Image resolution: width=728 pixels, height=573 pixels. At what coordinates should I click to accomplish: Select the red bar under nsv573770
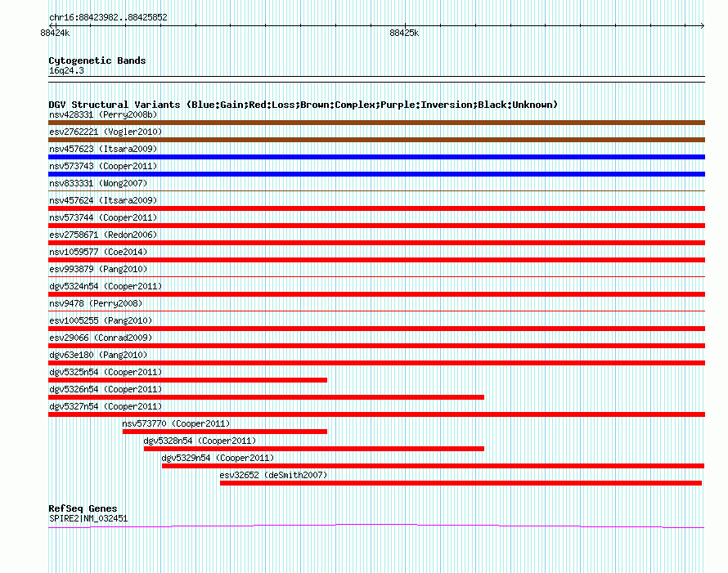tap(225, 432)
